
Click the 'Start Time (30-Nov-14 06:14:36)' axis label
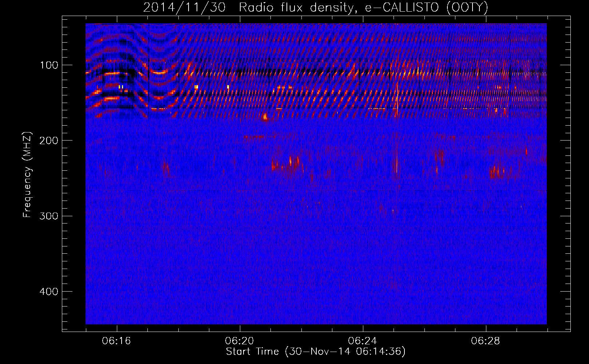point(316,352)
